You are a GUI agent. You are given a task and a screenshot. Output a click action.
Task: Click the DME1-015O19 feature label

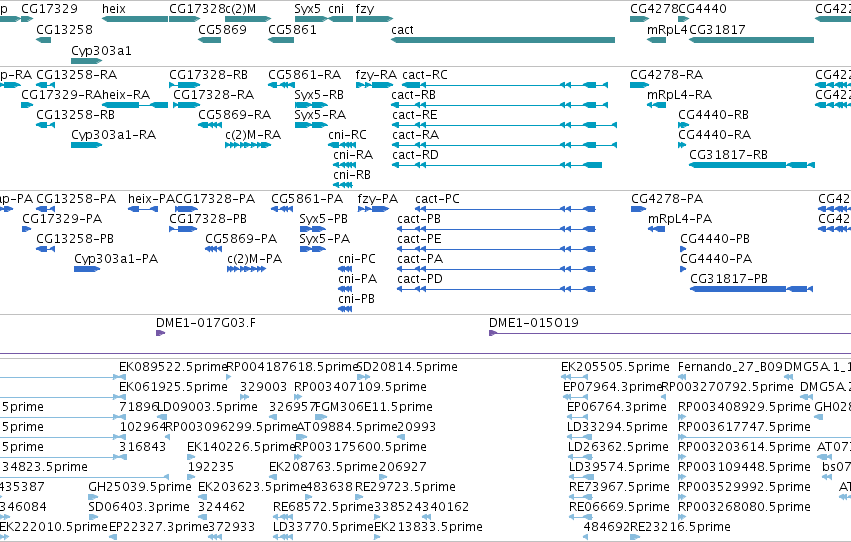(x=534, y=323)
